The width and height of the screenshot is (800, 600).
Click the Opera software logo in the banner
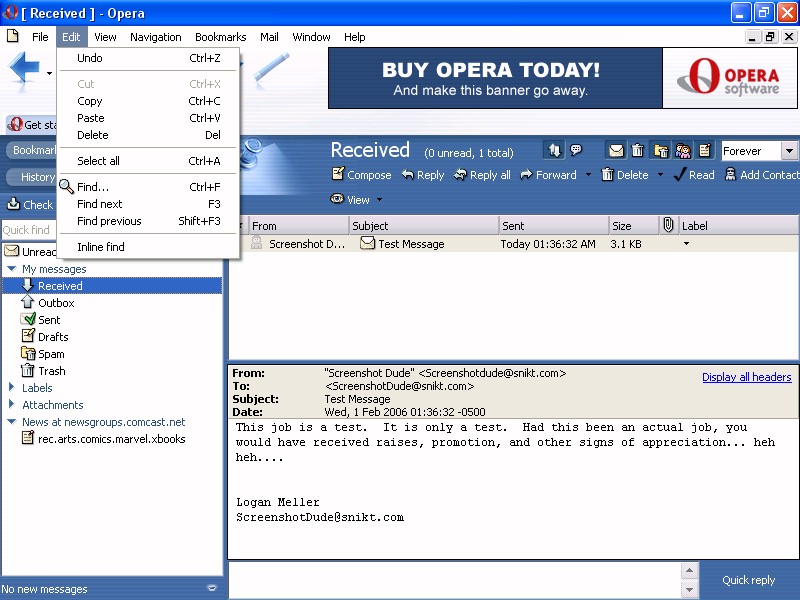coord(730,78)
